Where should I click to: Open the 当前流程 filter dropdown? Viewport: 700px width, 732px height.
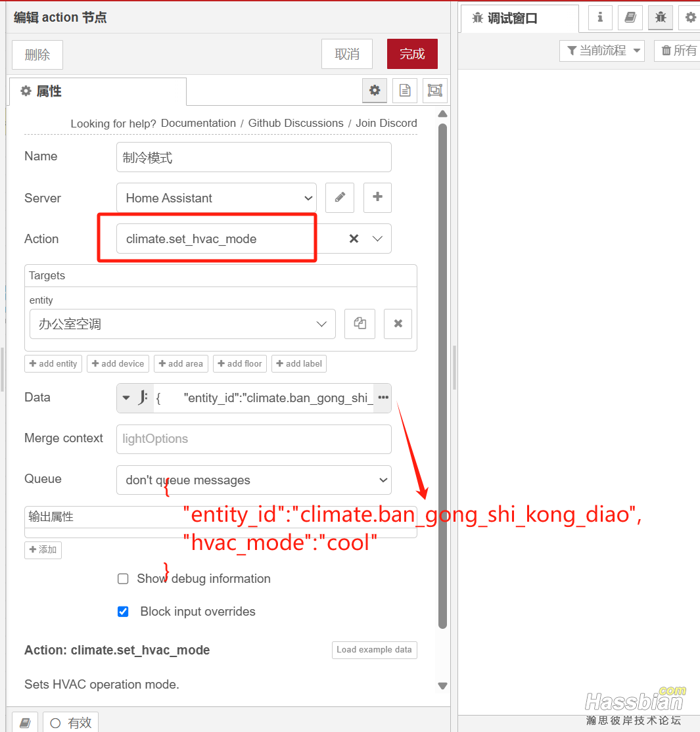click(602, 51)
